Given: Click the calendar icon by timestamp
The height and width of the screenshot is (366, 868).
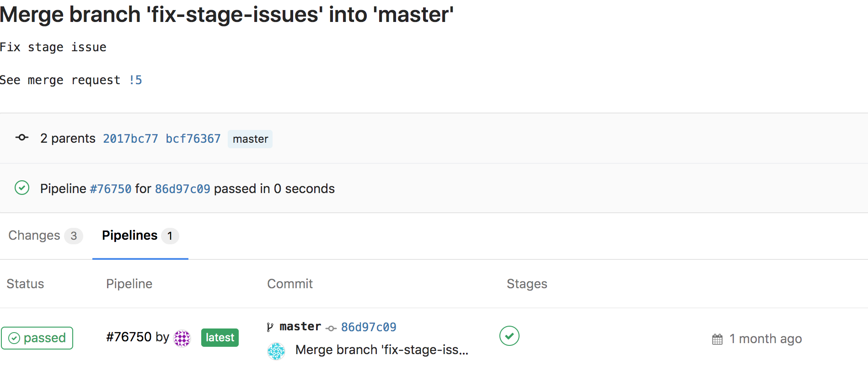Looking at the screenshot, I should click(x=717, y=339).
